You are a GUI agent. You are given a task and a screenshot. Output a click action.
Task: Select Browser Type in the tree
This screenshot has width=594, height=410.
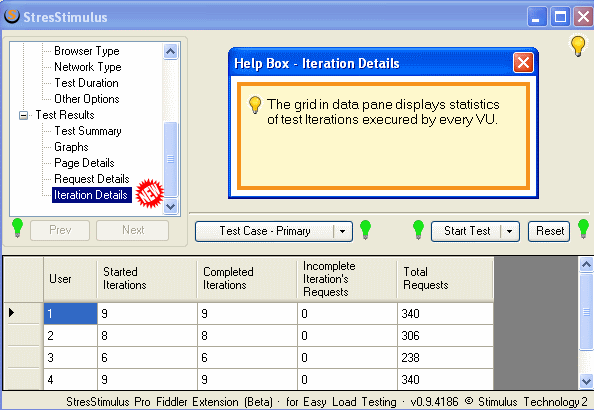pos(87,51)
